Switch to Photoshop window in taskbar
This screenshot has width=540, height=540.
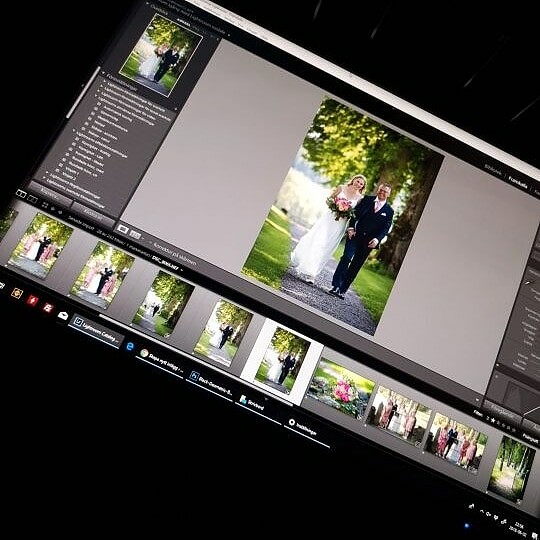pos(211,384)
